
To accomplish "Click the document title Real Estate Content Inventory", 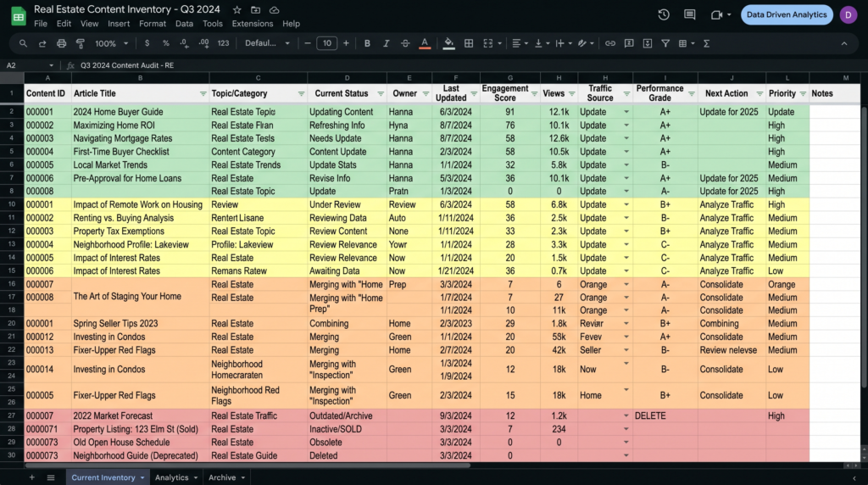I will 127,9.
